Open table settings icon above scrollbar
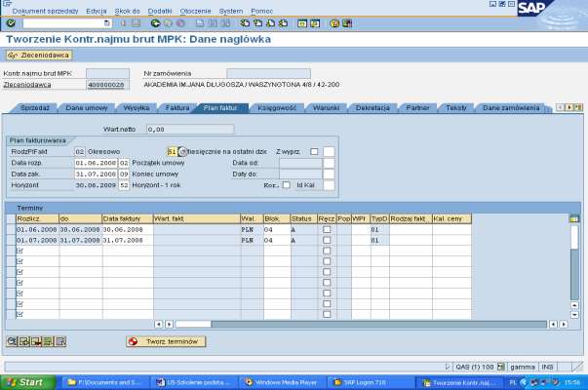The height and width of the screenshot is (390, 588). tap(573, 218)
